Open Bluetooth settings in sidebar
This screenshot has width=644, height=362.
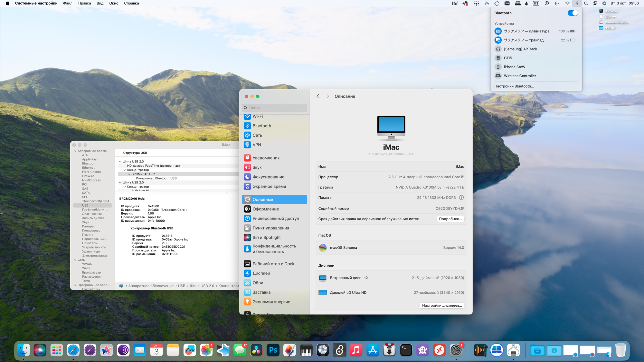click(x=261, y=126)
